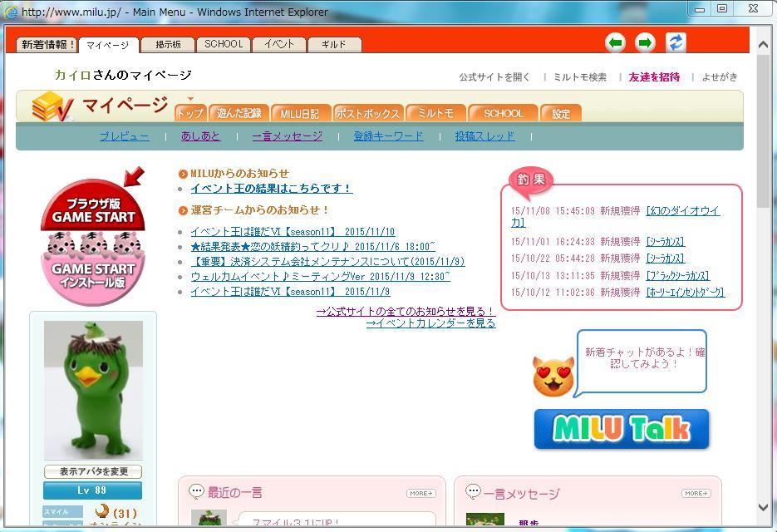Click MORE next to 最近の一言
The width and height of the screenshot is (777, 532).
tap(420, 493)
